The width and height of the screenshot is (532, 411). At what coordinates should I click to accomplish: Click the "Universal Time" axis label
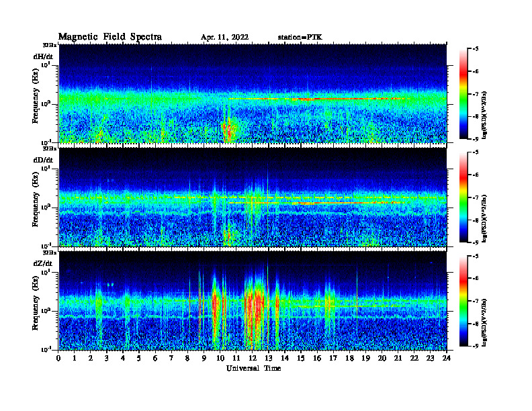point(253,368)
